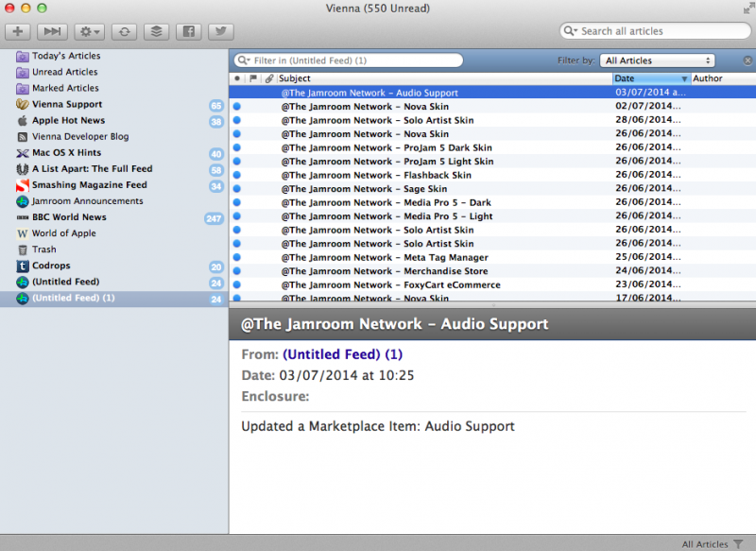Refresh all subscriptions
Image resolution: width=756 pixels, height=551 pixels.
pos(123,31)
